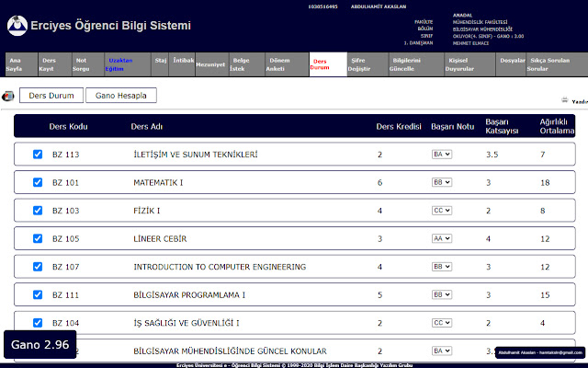Untick the BZ 111 course checkbox

tap(38, 295)
